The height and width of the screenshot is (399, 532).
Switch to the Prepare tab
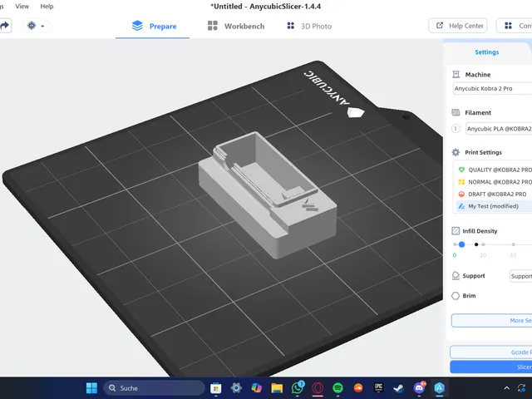click(x=154, y=26)
